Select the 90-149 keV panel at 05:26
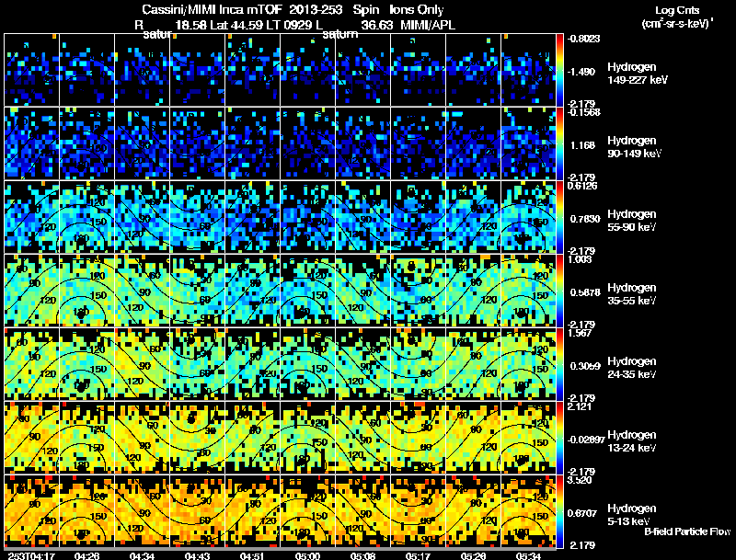Image resolution: width=736 pixels, height=560 pixels. point(473,143)
